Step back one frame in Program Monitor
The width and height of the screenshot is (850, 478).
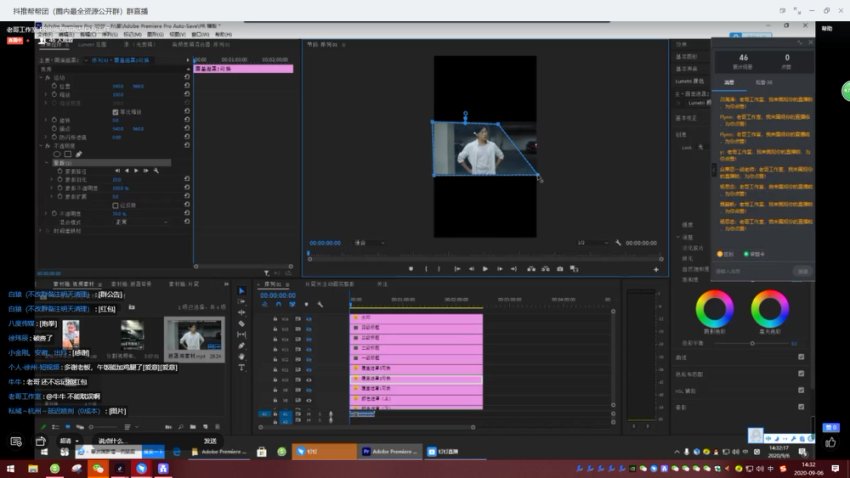[x=471, y=269]
